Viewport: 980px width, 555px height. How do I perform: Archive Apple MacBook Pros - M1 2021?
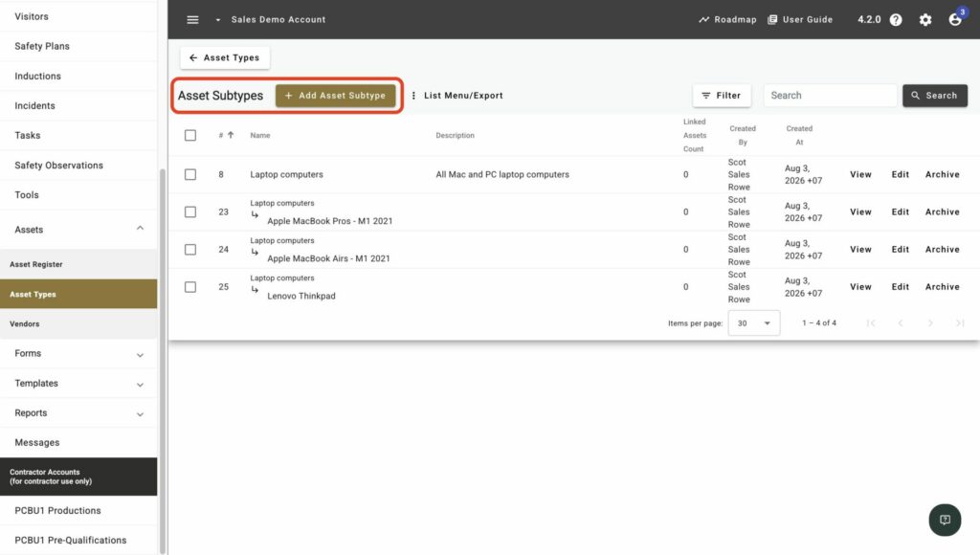pos(942,211)
